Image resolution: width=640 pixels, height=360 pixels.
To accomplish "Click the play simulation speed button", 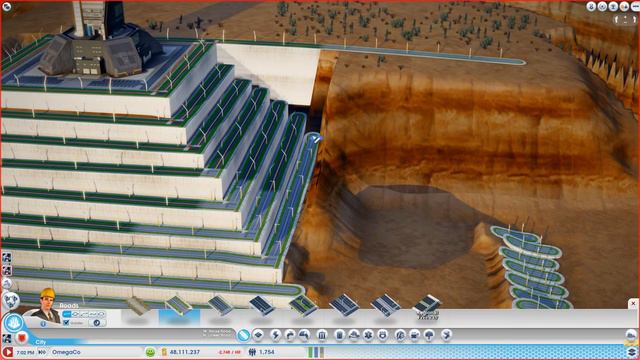I will pos(7,352).
